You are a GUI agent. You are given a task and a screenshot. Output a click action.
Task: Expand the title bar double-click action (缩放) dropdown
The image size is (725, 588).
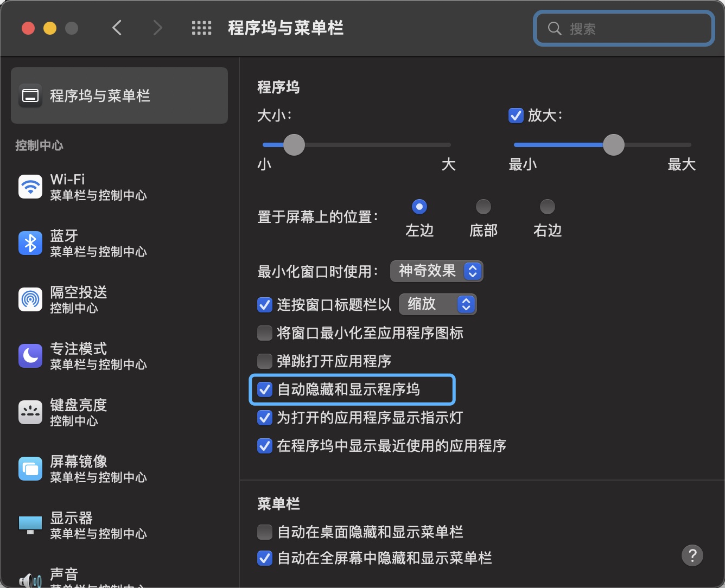437,304
